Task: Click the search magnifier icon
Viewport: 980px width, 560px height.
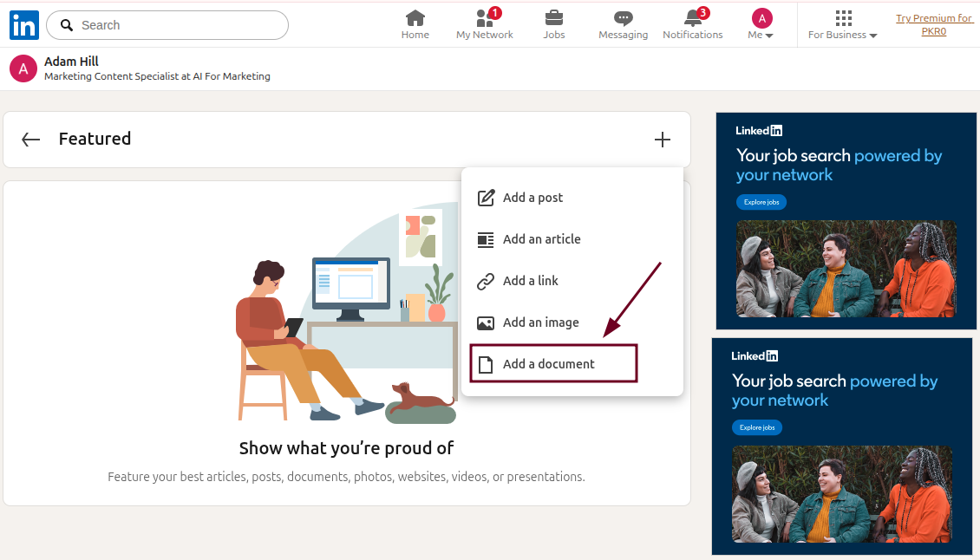Action: click(x=67, y=25)
